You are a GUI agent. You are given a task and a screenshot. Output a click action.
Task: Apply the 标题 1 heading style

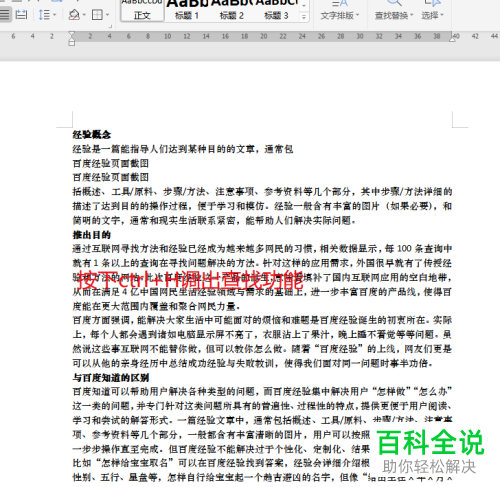pyautogui.click(x=187, y=11)
